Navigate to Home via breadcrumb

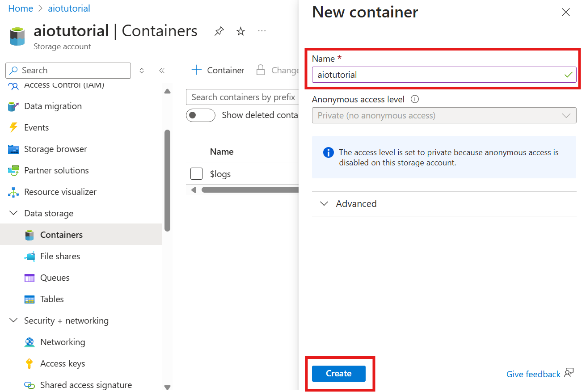coord(21,8)
